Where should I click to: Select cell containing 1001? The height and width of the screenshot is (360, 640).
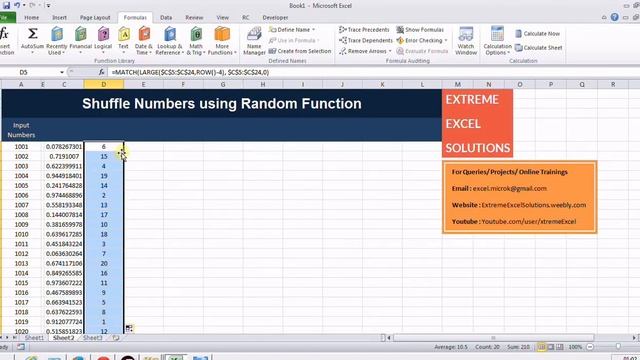click(x=21, y=147)
